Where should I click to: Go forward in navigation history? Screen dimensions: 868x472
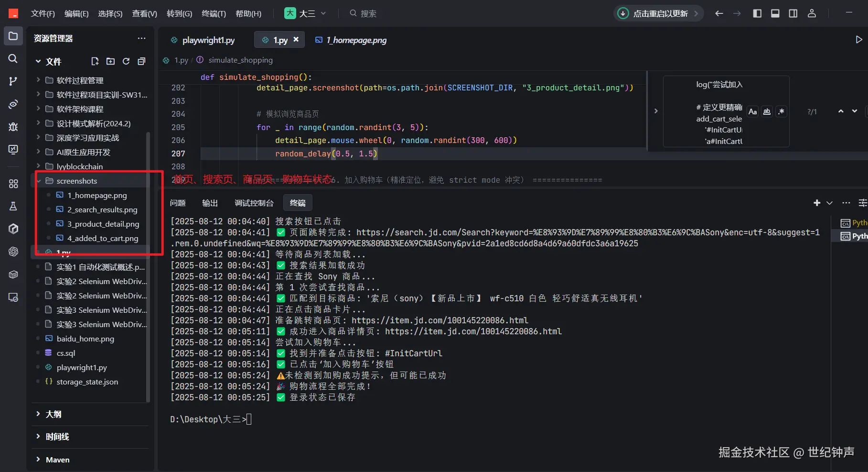point(737,13)
